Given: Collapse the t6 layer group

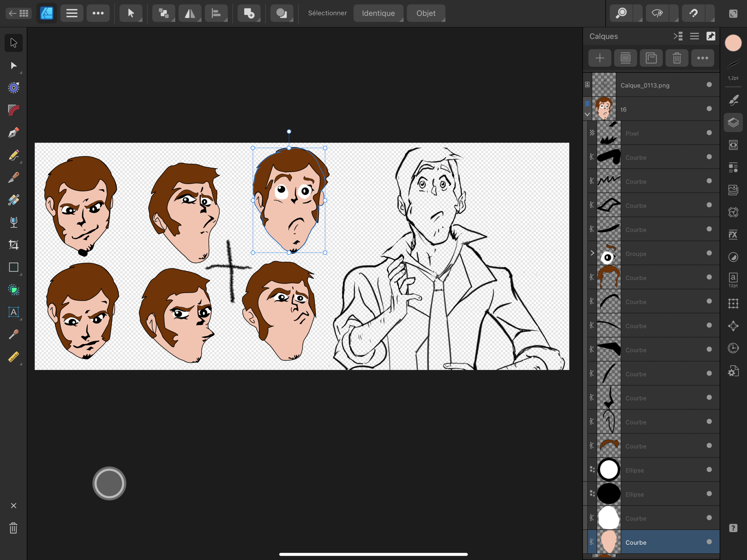Looking at the screenshot, I should [587, 114].
